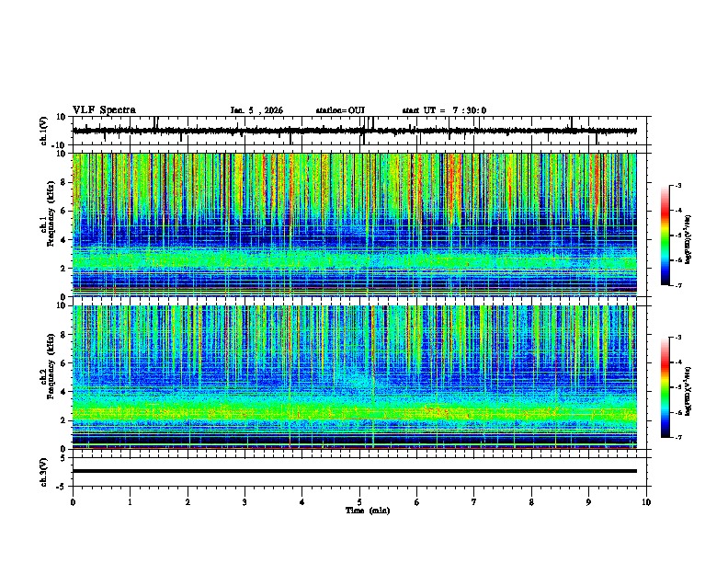
Task: Click the date text "Jan. 5, 2026"
Action: (x=256, y=110)
